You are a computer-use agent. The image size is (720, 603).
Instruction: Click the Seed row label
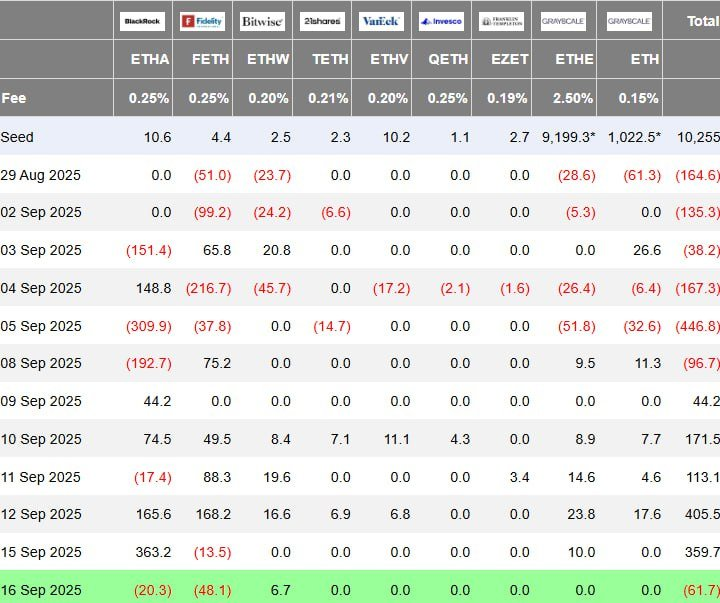click(17, 137)
